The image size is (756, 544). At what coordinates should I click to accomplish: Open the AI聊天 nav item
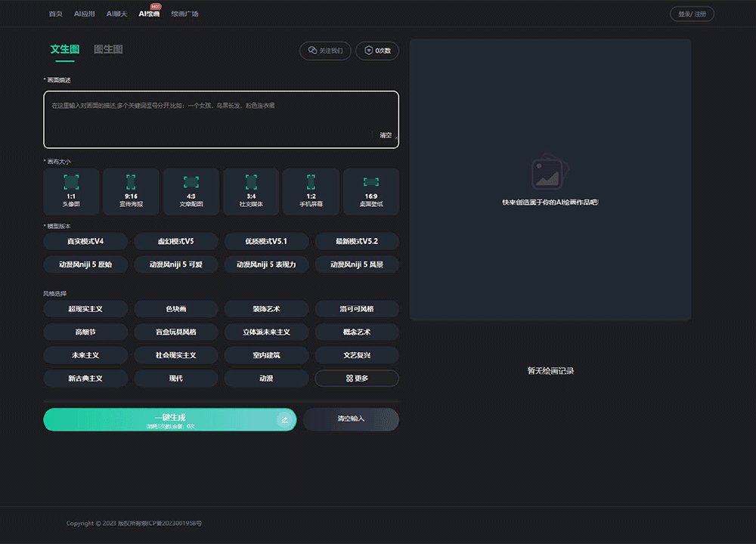coord(116,14)
